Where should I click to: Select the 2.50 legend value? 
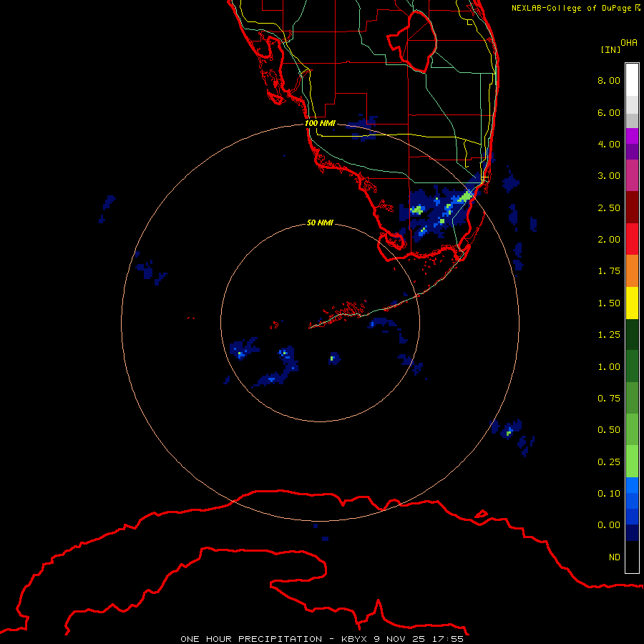[x=609, y=208]
